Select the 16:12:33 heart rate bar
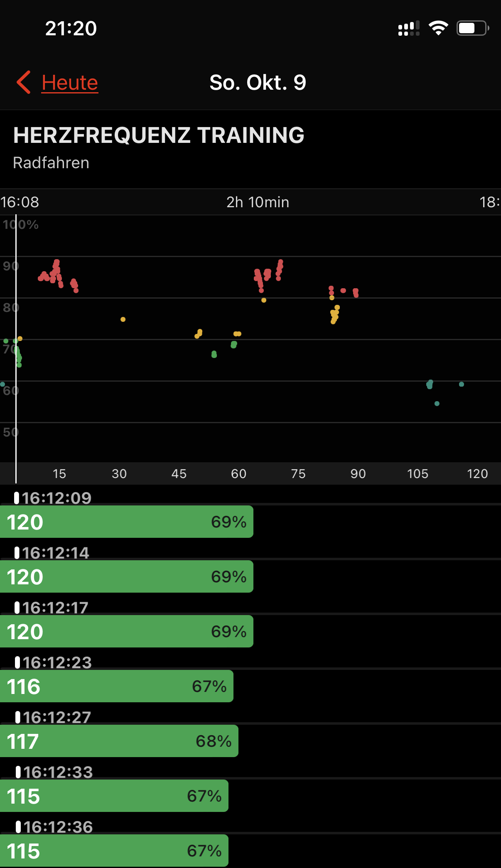Screen dimensions: 501x868 pyautogui.click(x=114, y=796)
